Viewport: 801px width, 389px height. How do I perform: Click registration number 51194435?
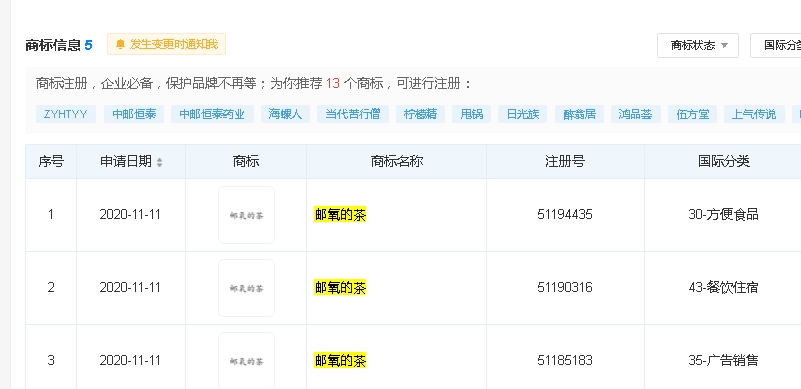coord(564,215)
